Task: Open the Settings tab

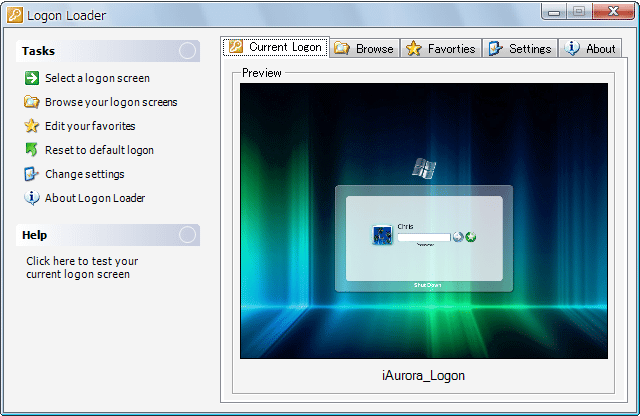Action: click(520, 49)
